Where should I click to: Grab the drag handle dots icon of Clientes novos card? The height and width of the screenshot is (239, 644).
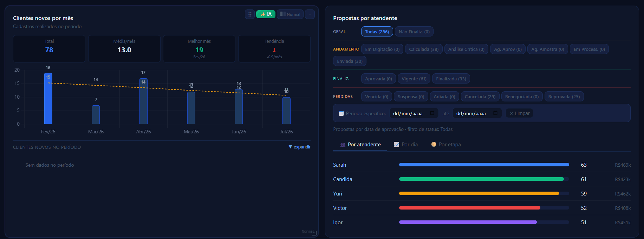pyautogui.click(x=250, y=14)
